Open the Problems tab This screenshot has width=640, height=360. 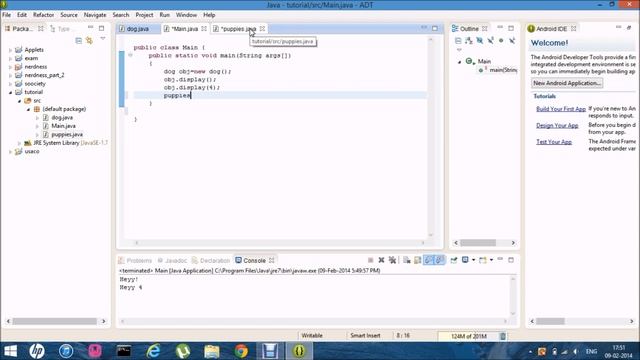point(135,260)
